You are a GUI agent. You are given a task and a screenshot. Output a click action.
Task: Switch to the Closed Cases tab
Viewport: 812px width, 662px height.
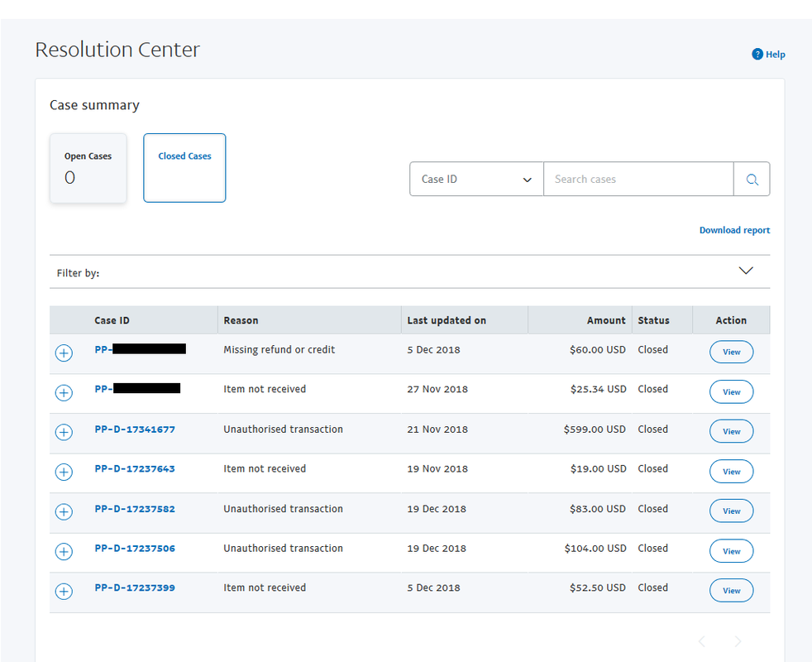[x=184, y=168]
